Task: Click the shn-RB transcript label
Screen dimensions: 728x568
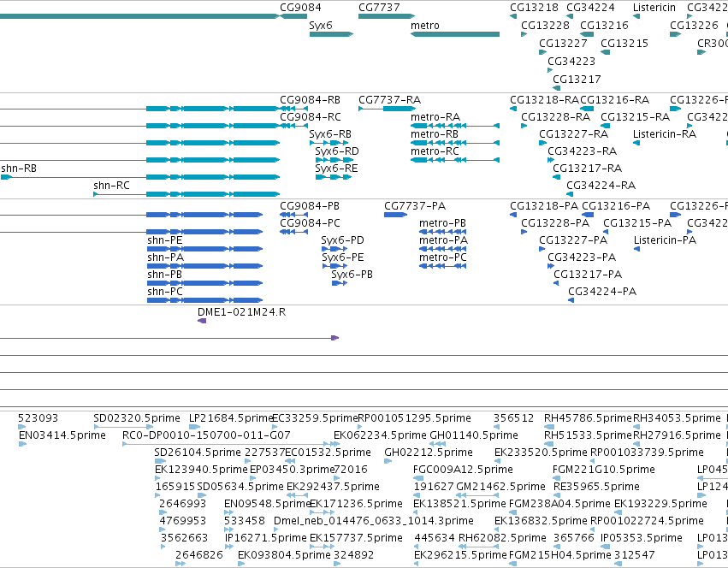Action: click(19, 169)
